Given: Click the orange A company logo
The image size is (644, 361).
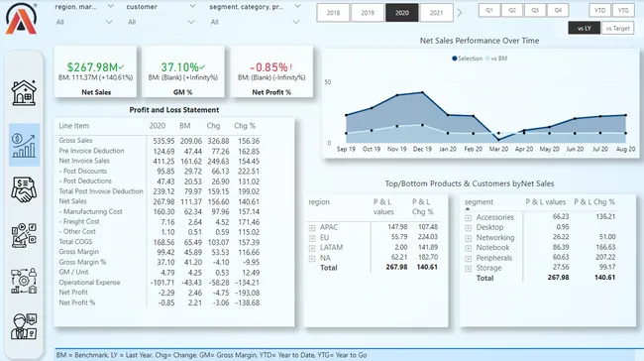Looking at the screenshot, I should [21, 19].
